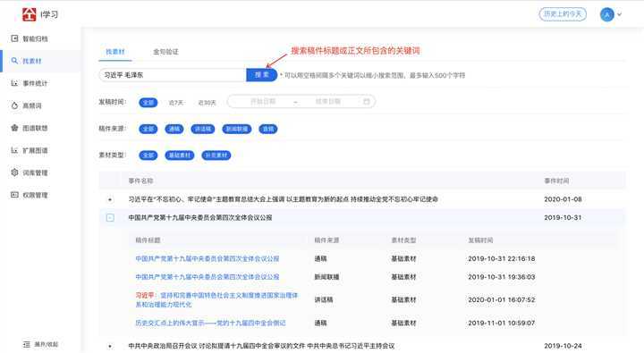Image resolution: width=644 pixels, height=353 pixels.
Task: Click the 中国共产党第十九届 event name text
Action: [200, 217]
